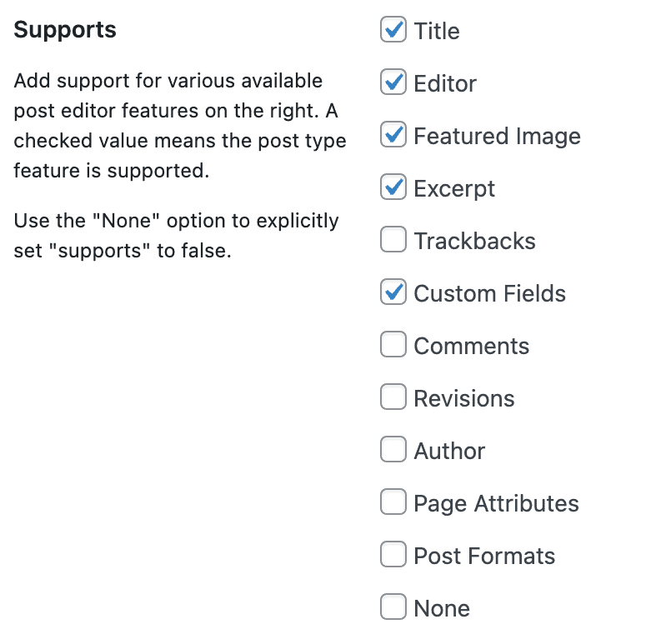This screenshot has height=644, width=666.
Task: Click the "Comments" label text
Action: (x=471, y=346)
